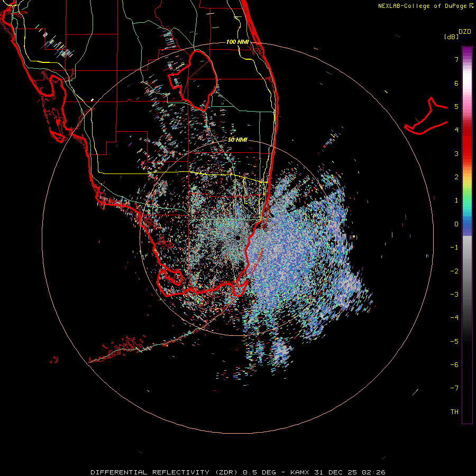Click the Lake Okeechobee red outline
Viewport: 476px width, 476px height.
(193, 80)
